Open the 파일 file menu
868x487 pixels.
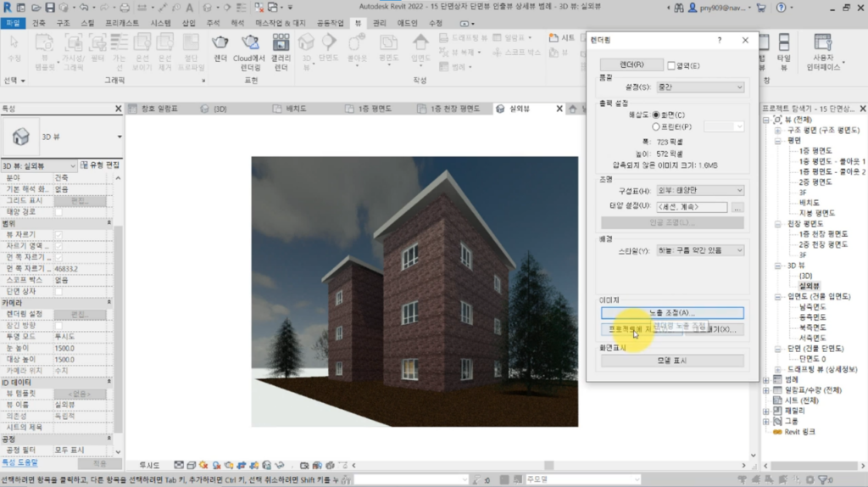[x=13, y=23]
